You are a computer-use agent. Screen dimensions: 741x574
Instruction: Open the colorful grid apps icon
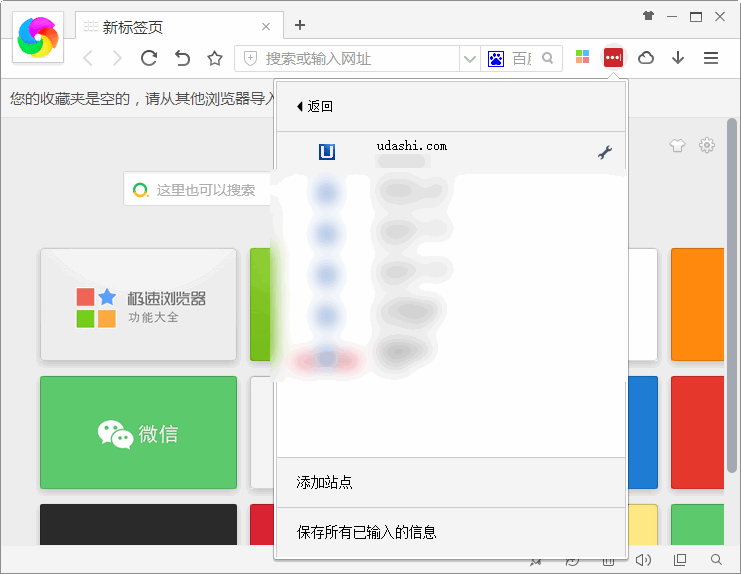pos(582,58)
